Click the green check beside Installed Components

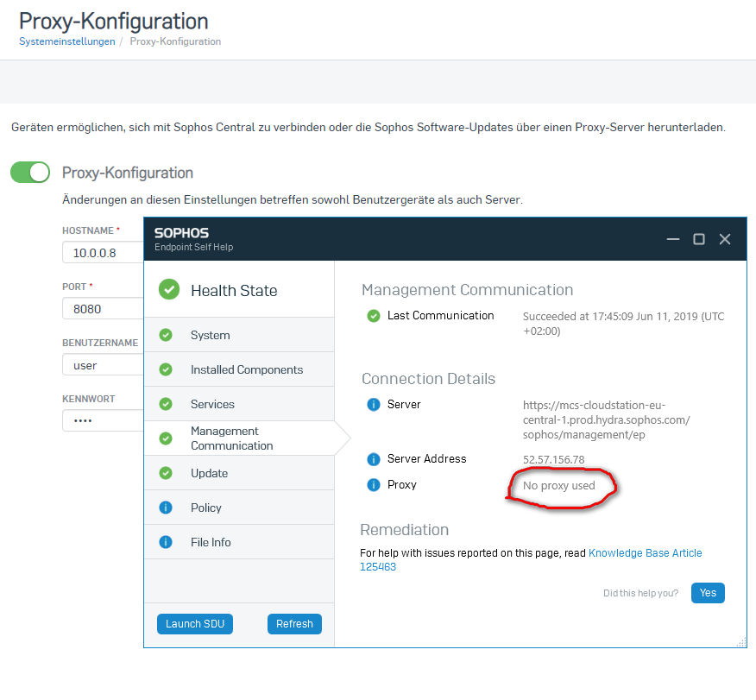point(166,369)
